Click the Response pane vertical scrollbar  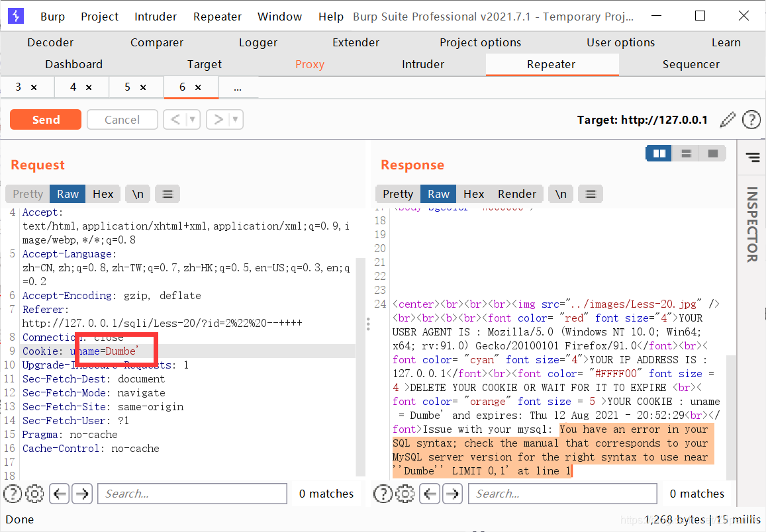pos(731,418)
